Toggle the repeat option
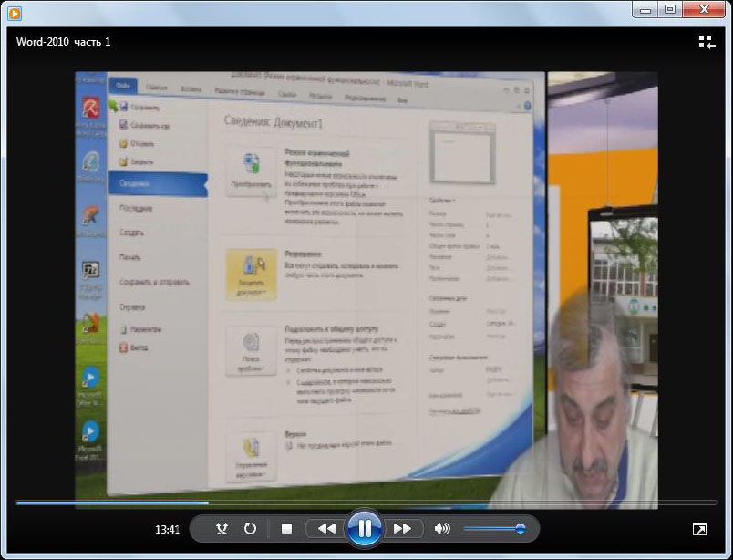 point(250,529)
